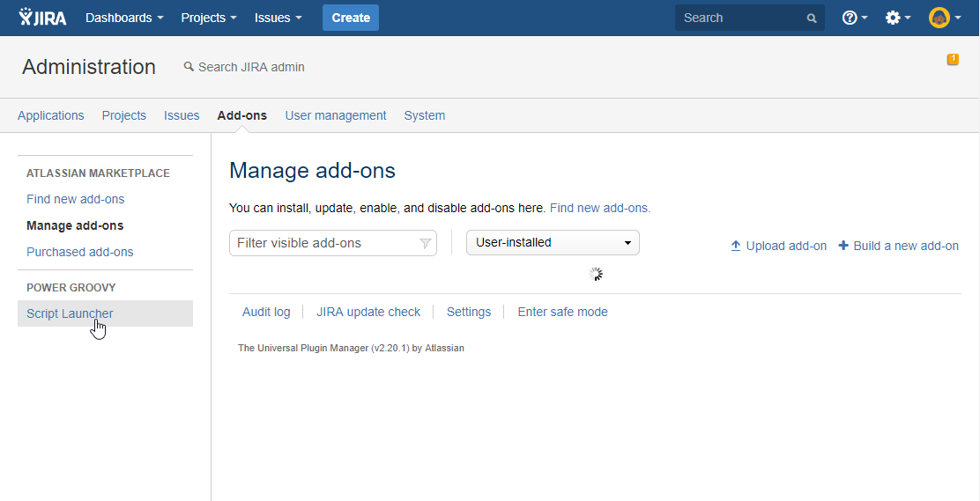Switch to the System admin tab
This screenshot has width=980, height=501.
tap(425, 115)
